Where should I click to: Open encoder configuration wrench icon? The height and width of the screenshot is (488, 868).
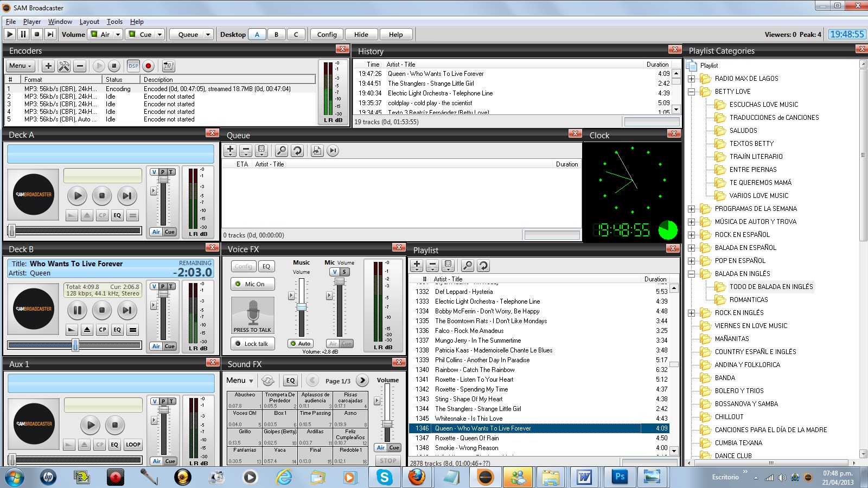click(x=64, y=66)
